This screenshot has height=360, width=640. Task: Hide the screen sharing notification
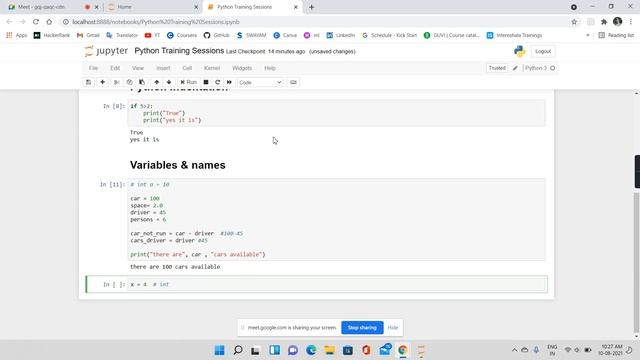(x=393, y=327)
